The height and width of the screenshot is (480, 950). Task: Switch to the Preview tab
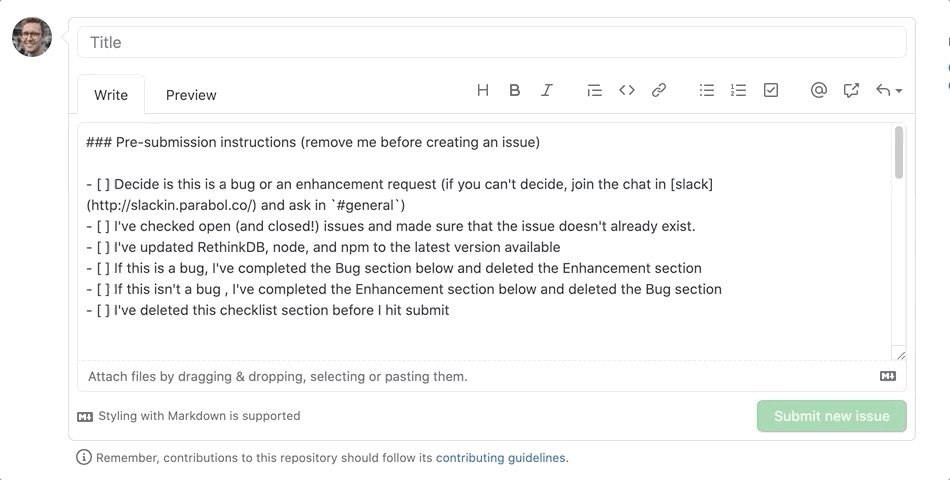pos(191,95)
